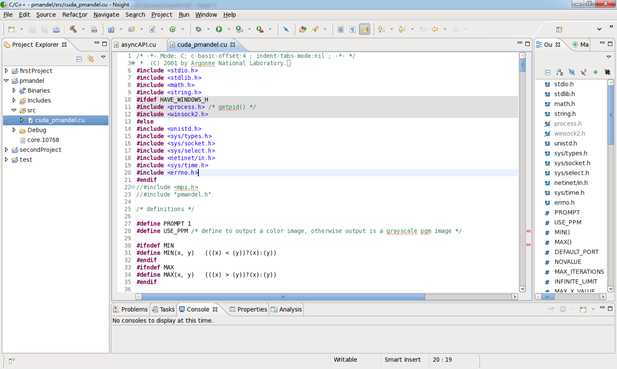Click the Debug bug icon in toolbar

[198, 29]
